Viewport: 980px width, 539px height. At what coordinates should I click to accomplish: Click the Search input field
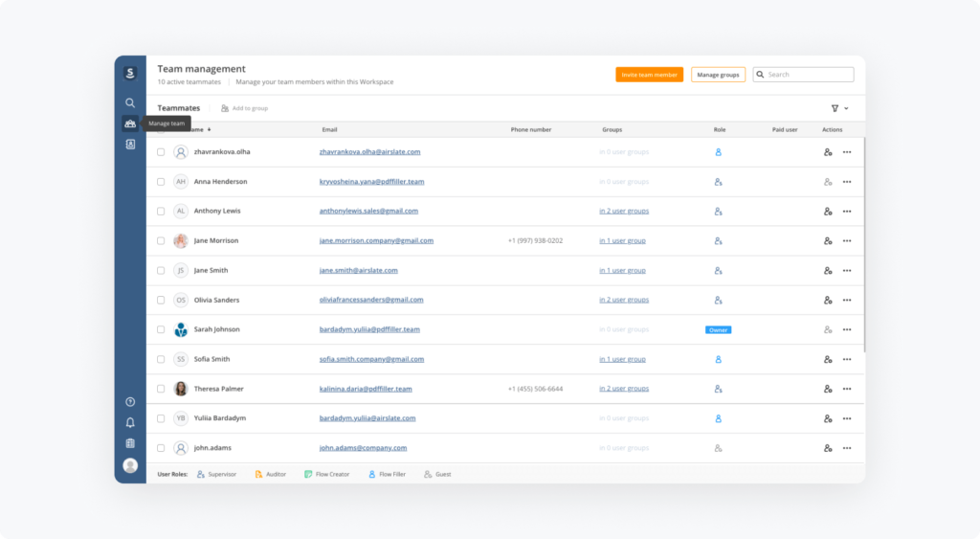point(808,75)
